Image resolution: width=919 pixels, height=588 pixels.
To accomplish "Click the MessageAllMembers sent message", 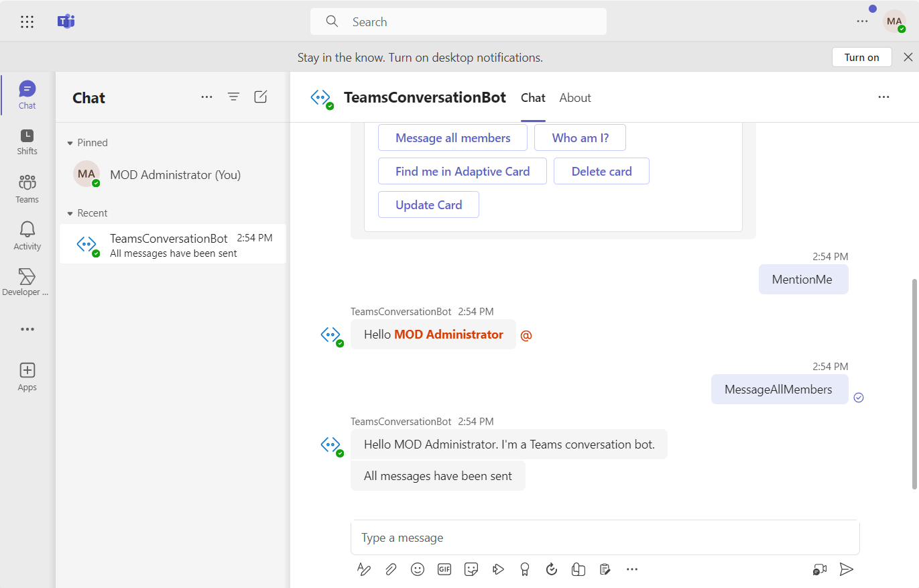I will coord(779,390).
